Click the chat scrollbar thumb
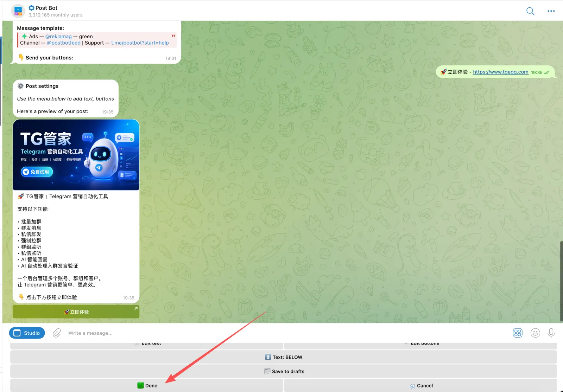The width and height of the screenshot is (563, 392). tap(561, 281)
